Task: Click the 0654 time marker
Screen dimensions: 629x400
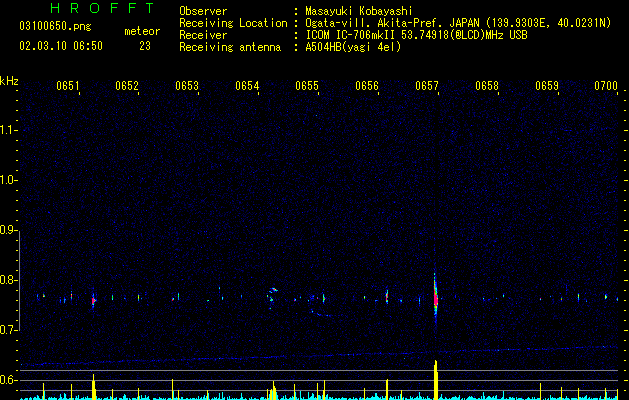Action: click(x=247, y=85)
